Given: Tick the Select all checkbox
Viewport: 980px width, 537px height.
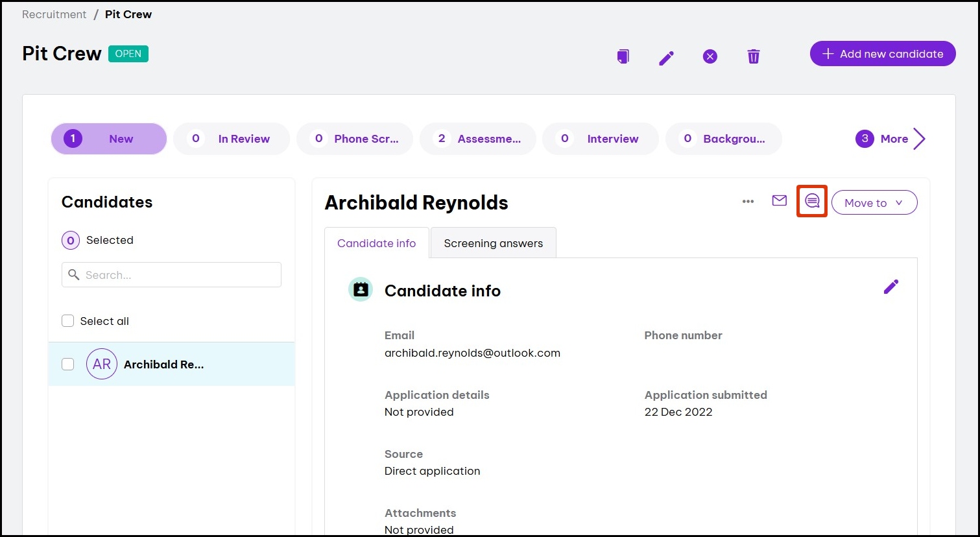Looking at the screenshot, I should point(68,321).
